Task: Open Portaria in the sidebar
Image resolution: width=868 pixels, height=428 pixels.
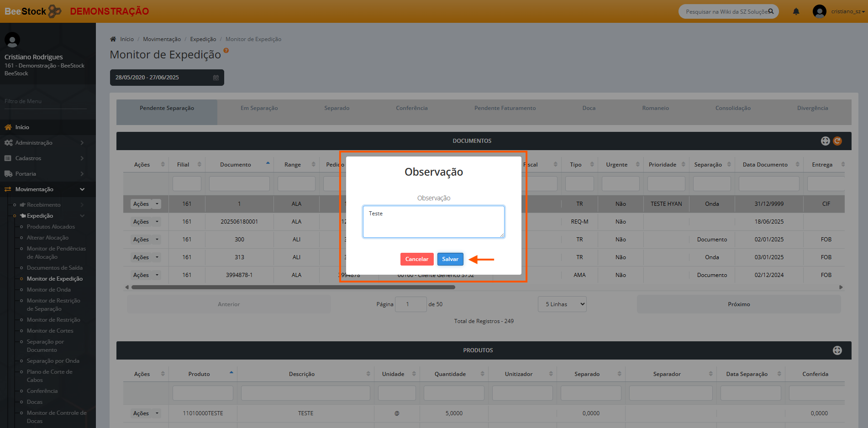Action: pyautogui.click(x=26, y=174)
